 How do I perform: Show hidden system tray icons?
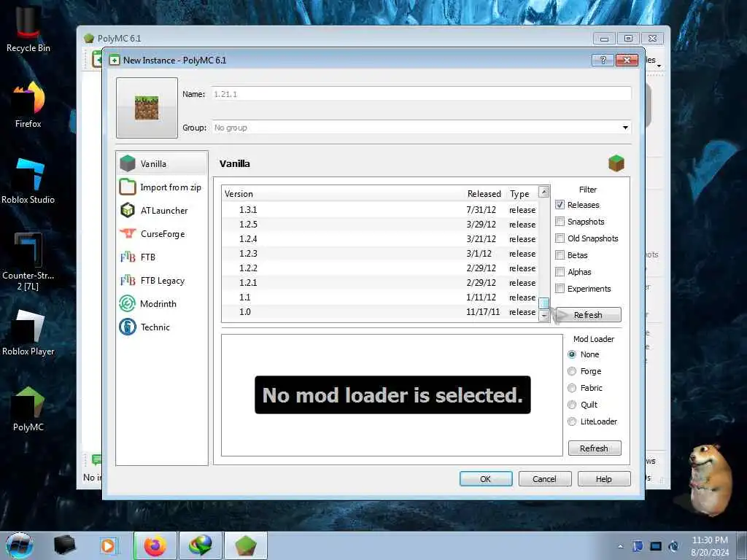pyautogui.click(x=620, y=546)
